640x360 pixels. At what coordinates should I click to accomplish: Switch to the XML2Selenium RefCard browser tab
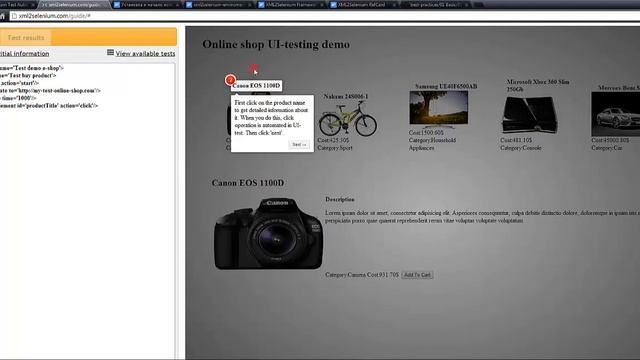click(x=361, y=5)
